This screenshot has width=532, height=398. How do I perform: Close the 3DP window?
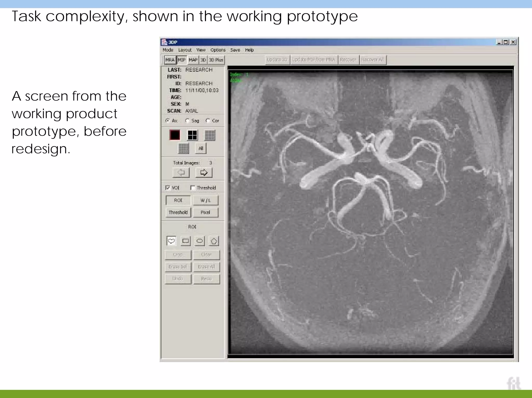click(x=513, y=42)
